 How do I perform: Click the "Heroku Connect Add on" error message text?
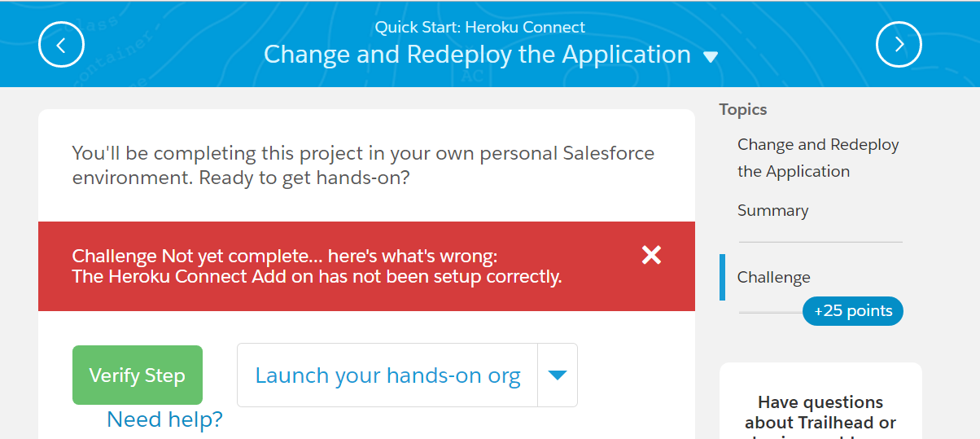pyautogui.click(x=317, y=277)
